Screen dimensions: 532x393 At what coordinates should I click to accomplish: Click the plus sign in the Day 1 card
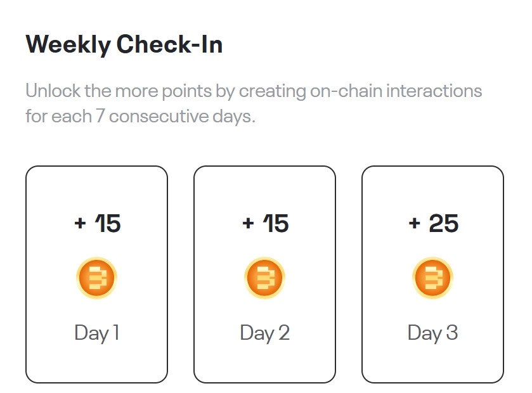[x=80, y=223]
